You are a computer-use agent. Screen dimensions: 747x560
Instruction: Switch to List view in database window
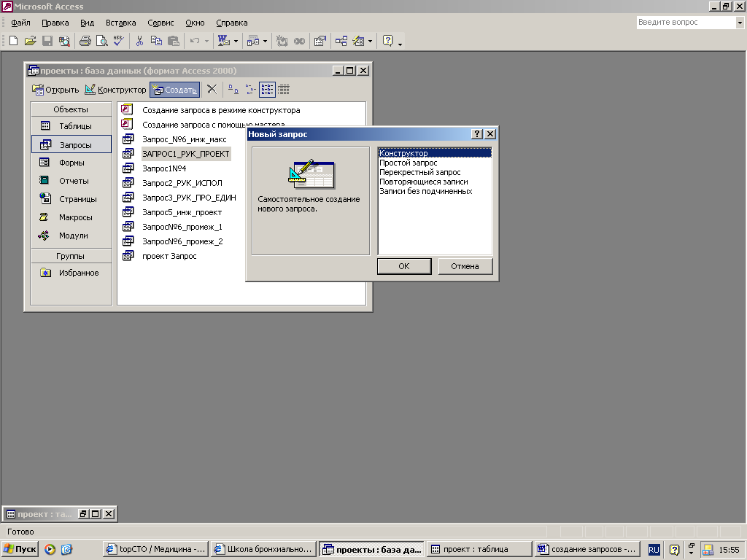pos(267,89)
